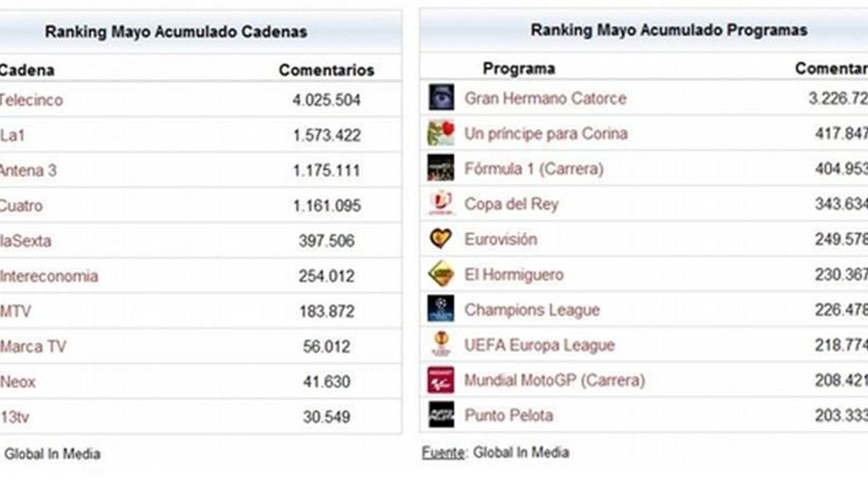Click the Gran Hermano Catorce eye icon
Viewport: 868px width, 488px height.
click(x=441, y=97)
